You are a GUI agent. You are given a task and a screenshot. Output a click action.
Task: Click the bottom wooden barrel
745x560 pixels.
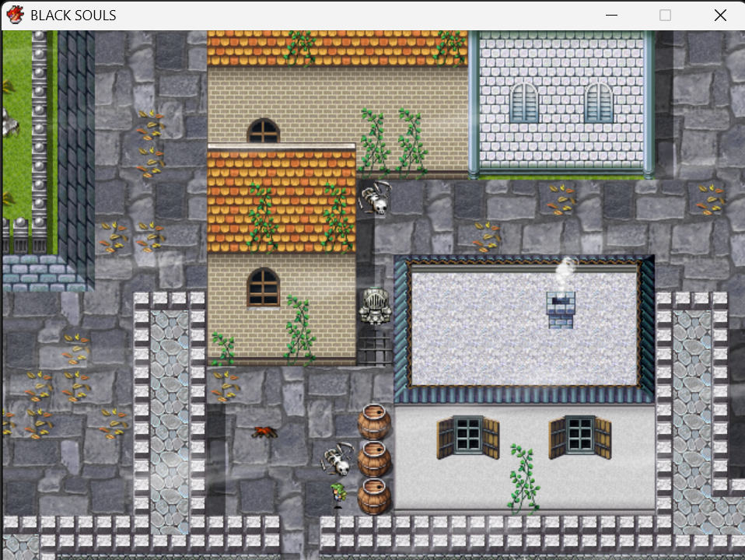374,496
